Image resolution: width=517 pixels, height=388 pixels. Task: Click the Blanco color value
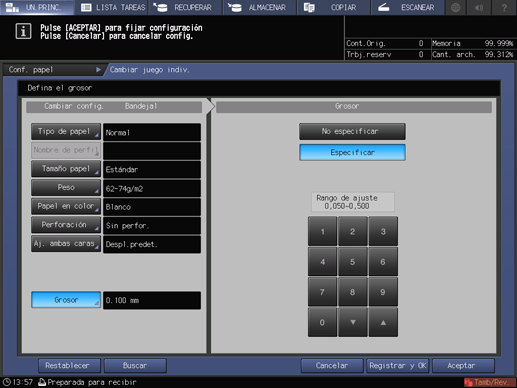click(x=152, y=207)
